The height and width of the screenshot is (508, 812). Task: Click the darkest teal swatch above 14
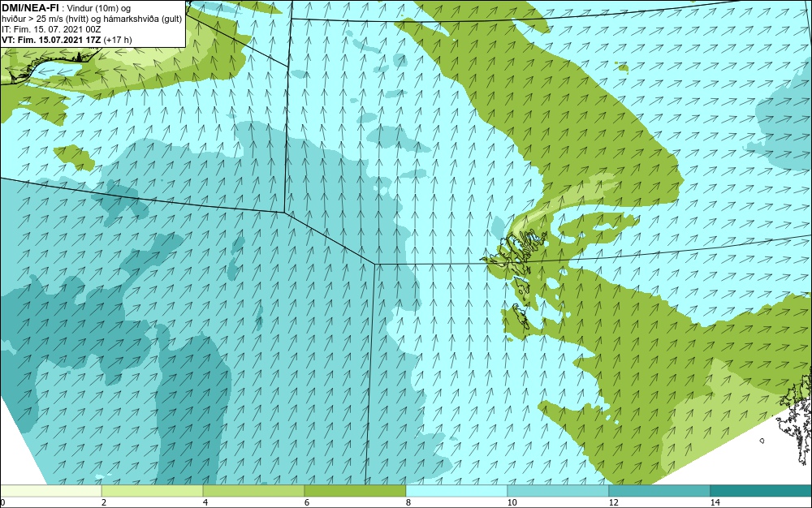click(762, 491)
